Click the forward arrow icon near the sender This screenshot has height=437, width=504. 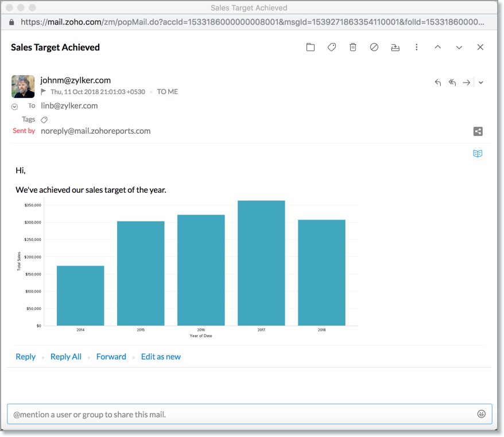(467, 83)
